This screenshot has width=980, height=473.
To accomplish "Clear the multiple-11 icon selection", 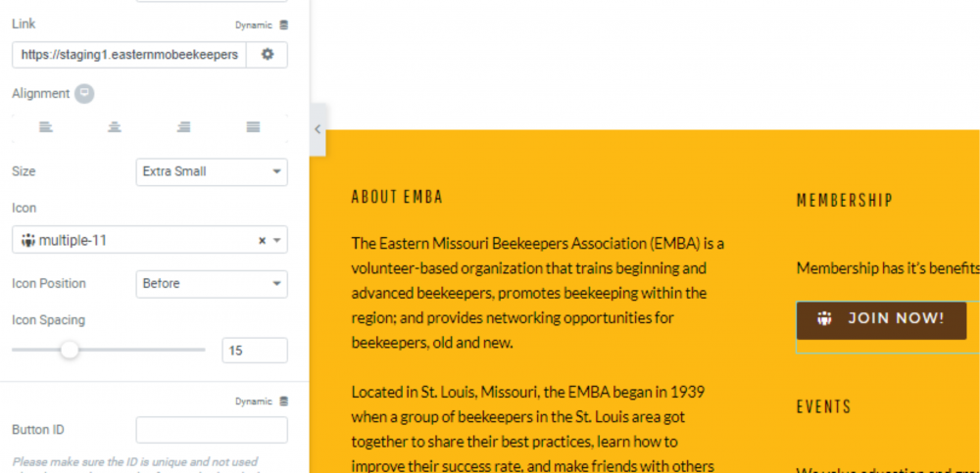I will [262, 241].
